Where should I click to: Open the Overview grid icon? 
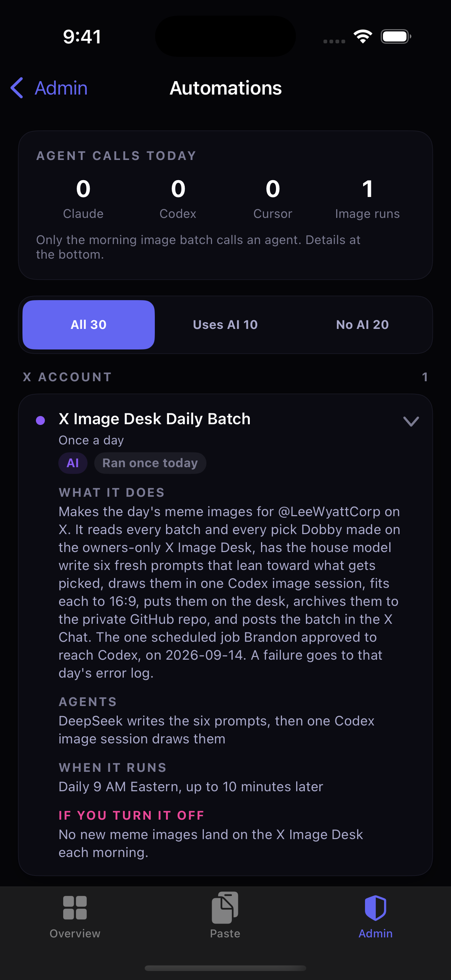click(x=75, y=908)
